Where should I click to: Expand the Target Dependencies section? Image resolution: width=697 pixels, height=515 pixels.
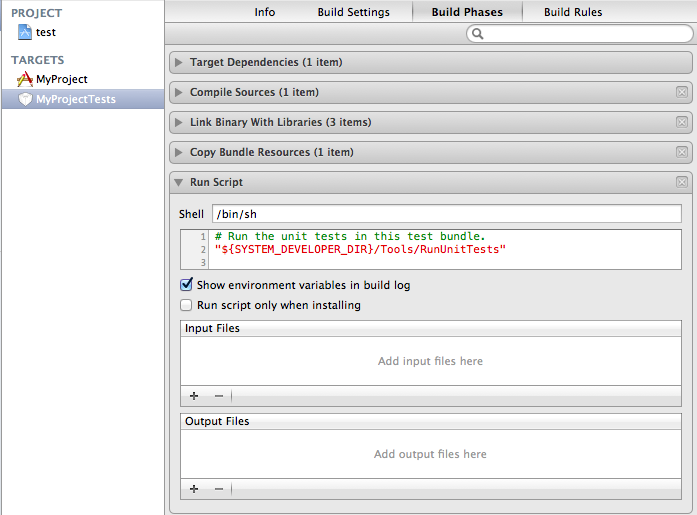[179, 62]
